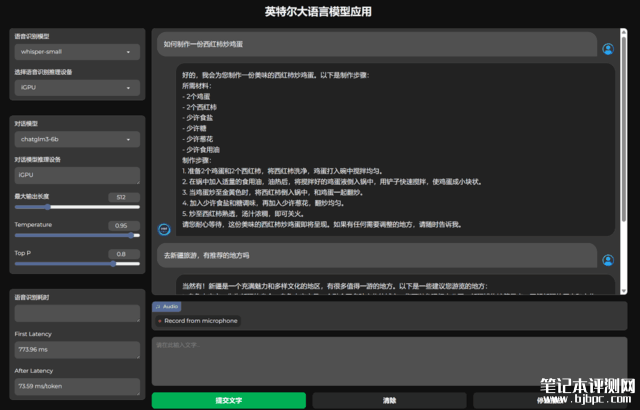Screen dimensions: 640x410
Task: Click the green submit text button
Action: (x=229, y=401)
